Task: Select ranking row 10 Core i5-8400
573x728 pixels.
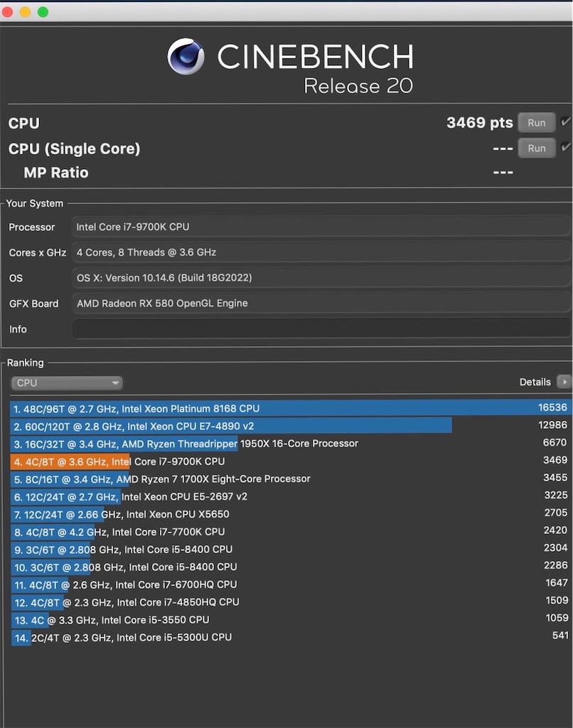Action: coord(291,567)
